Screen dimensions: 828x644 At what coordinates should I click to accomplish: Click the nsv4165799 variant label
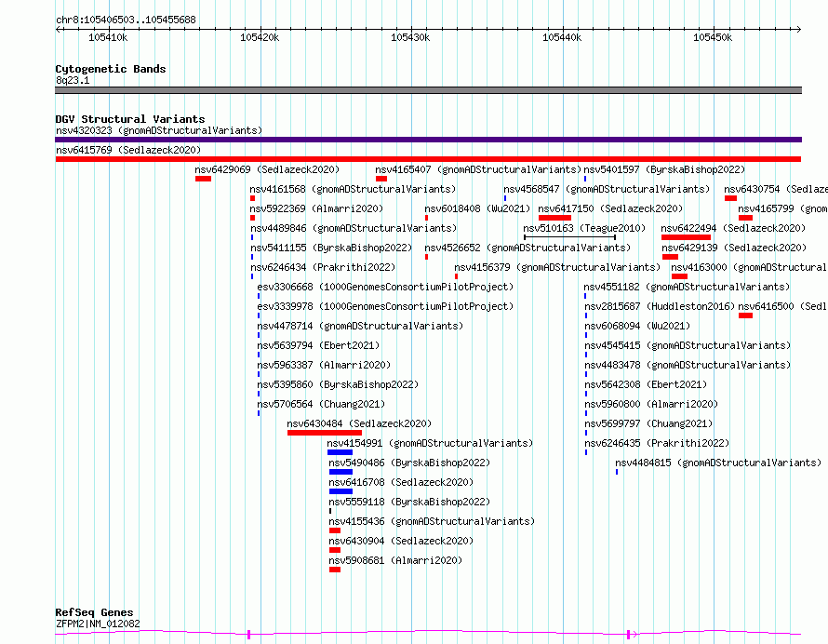782,208
